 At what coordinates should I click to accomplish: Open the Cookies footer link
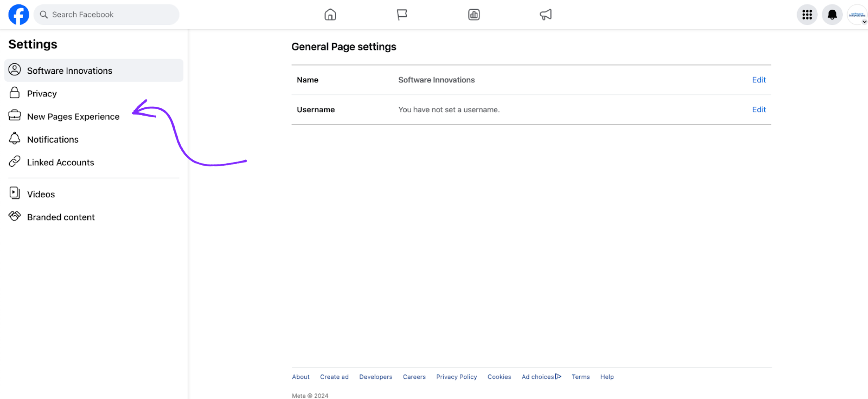[x=499, y=377]
